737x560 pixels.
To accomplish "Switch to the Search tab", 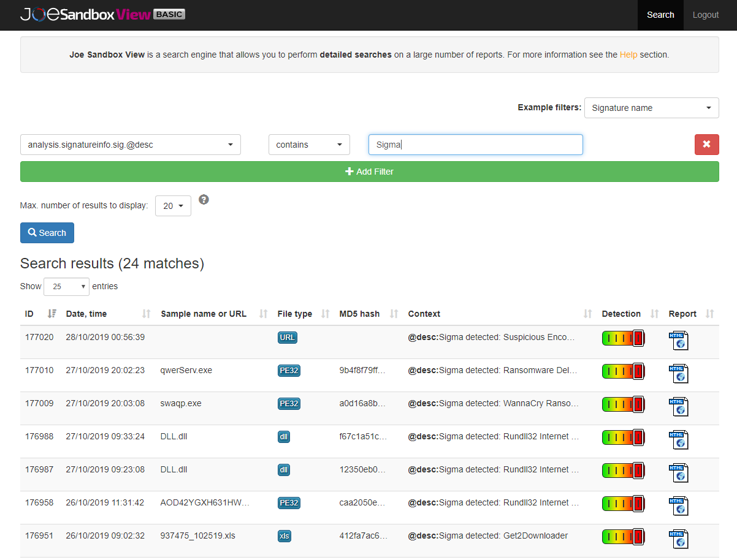I will pyautogui.click(x=660, y=15).
